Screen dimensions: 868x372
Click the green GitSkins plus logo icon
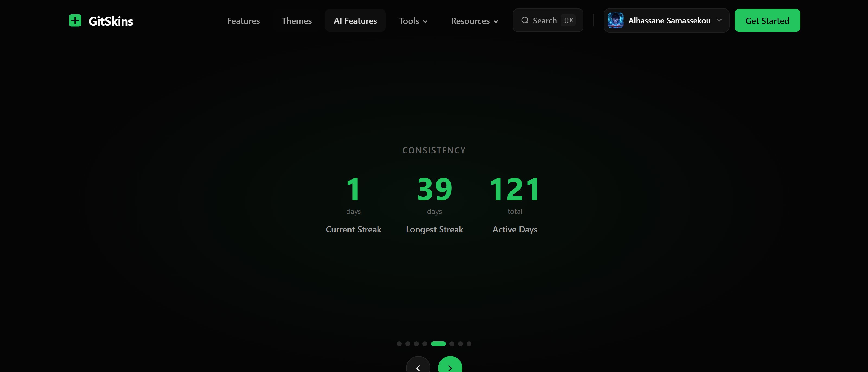point(75,21)
